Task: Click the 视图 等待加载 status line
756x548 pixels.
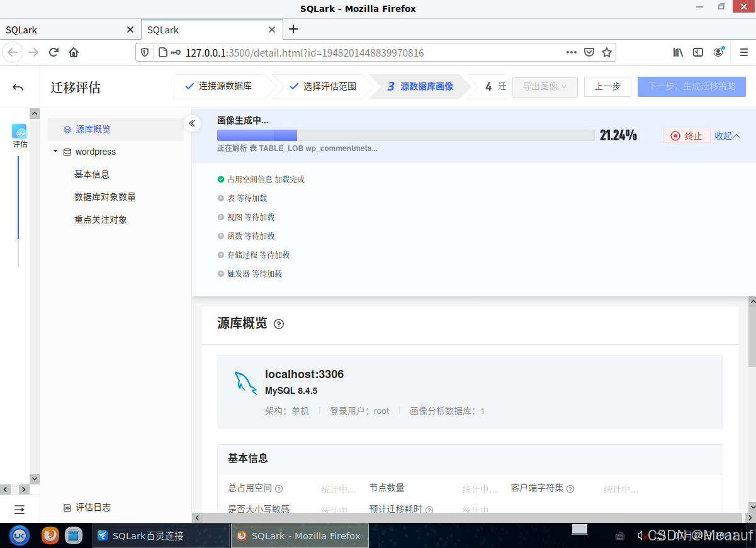Action: (x=246, y=217)
